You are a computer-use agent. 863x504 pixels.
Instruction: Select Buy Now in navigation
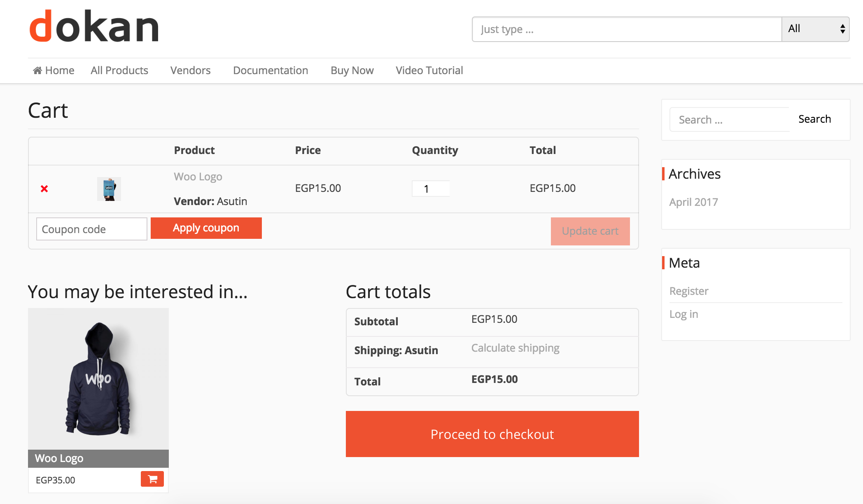352,70
